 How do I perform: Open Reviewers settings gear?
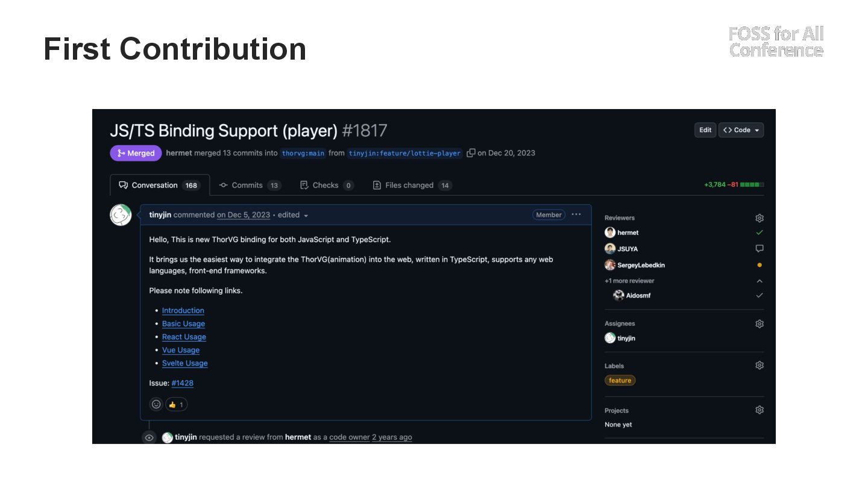(759, 218)
